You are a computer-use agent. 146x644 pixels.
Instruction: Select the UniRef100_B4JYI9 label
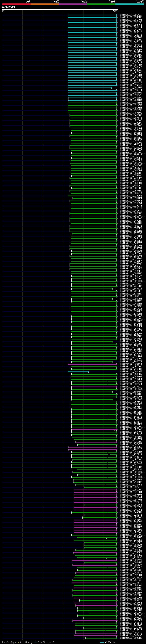(x=131, y=457)
